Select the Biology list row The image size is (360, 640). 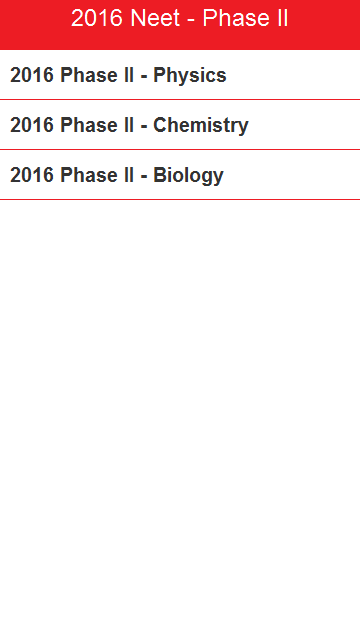(180, 175)
